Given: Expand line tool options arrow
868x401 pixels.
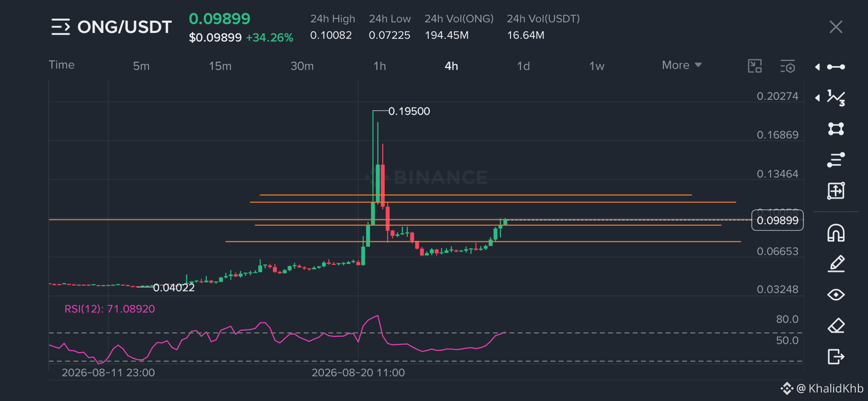Looking at the screenshot, I should click(x=817, y=67).
